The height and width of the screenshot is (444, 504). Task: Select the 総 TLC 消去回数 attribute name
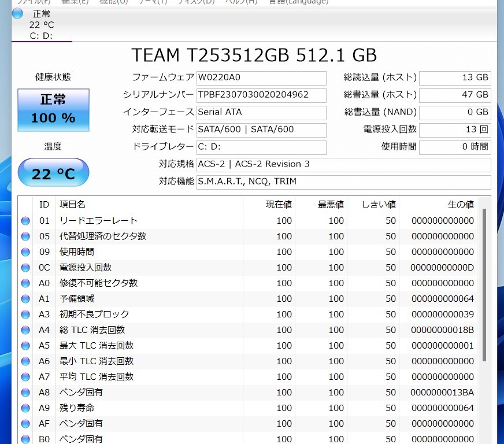(x=92, y=330)
